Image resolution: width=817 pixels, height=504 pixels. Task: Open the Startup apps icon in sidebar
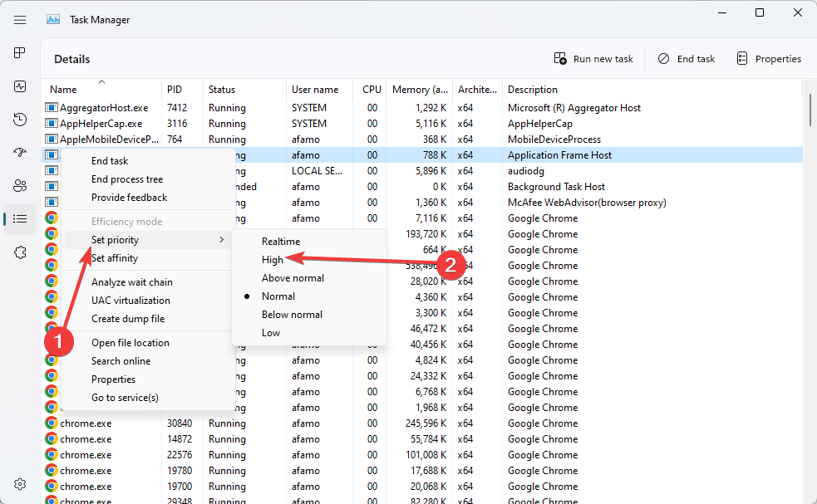tap(20, 153)
